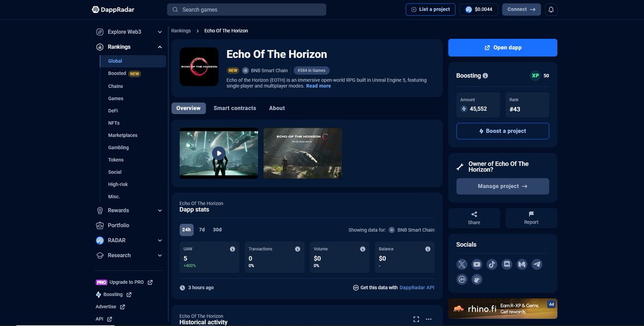Open the CoinMarketCap social link
The height and width of the screenshot is (326, 644).
pos(462,279)
